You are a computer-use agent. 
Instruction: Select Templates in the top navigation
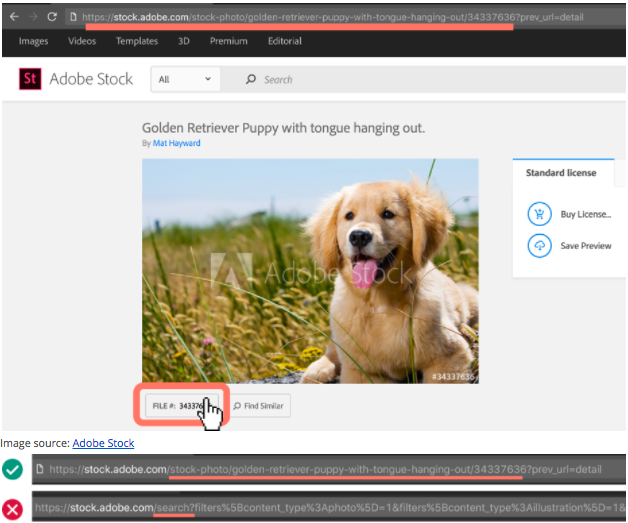136,41
